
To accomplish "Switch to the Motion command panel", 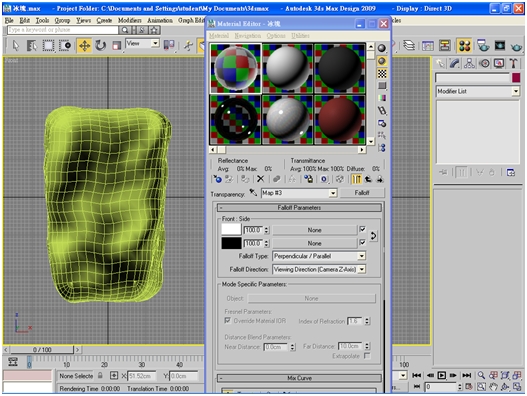I will coord(484,64).
